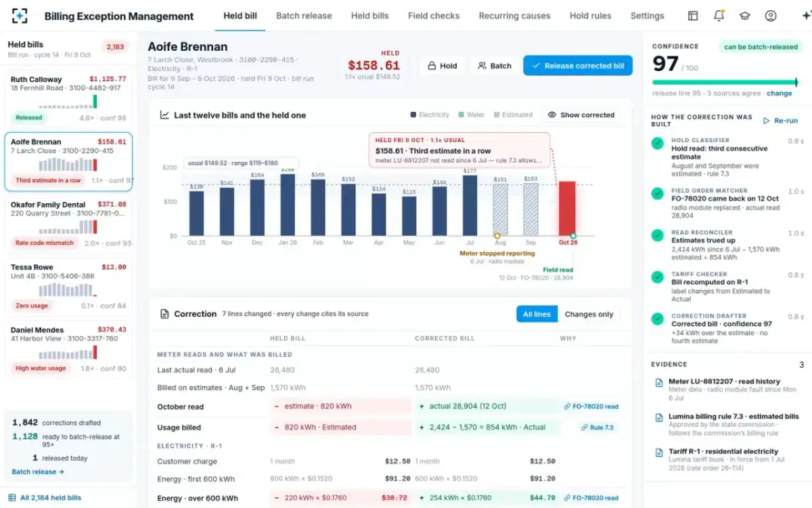Toggle the Estimated legend series

513,115
